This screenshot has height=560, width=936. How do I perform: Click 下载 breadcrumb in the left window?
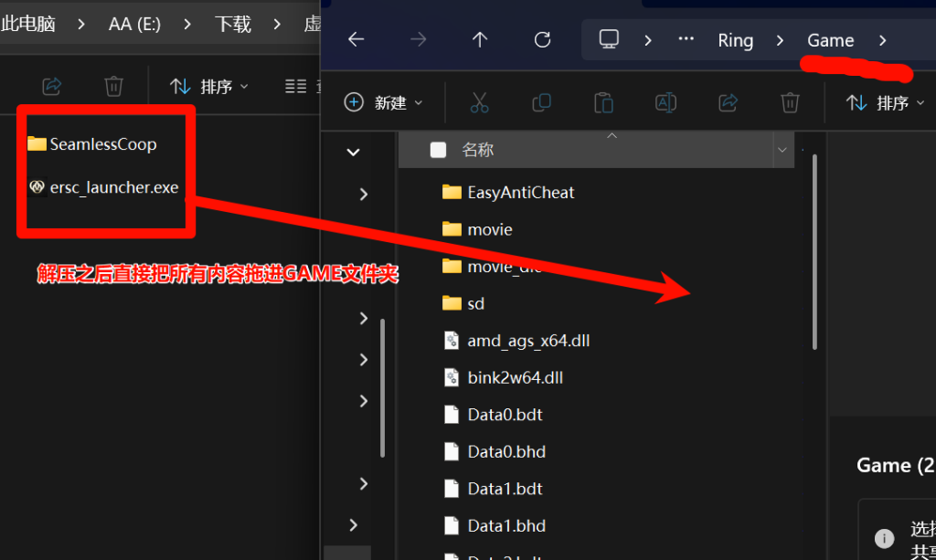point(233,24)
